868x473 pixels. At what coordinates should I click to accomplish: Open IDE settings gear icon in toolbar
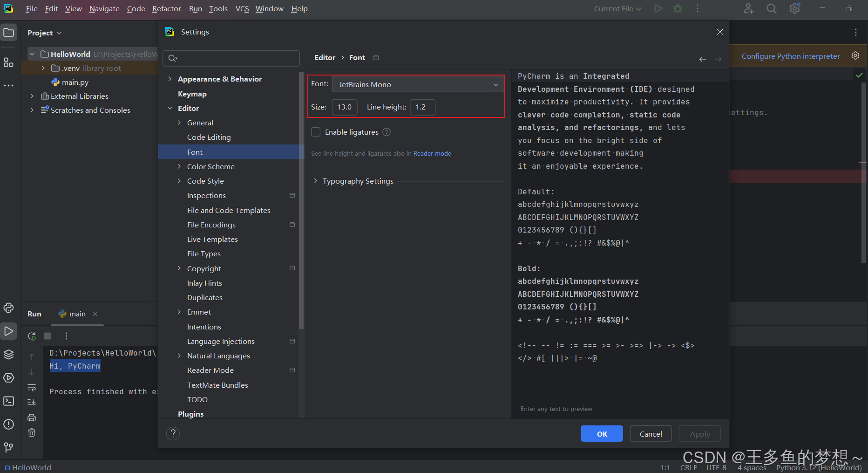pos(795,8)
